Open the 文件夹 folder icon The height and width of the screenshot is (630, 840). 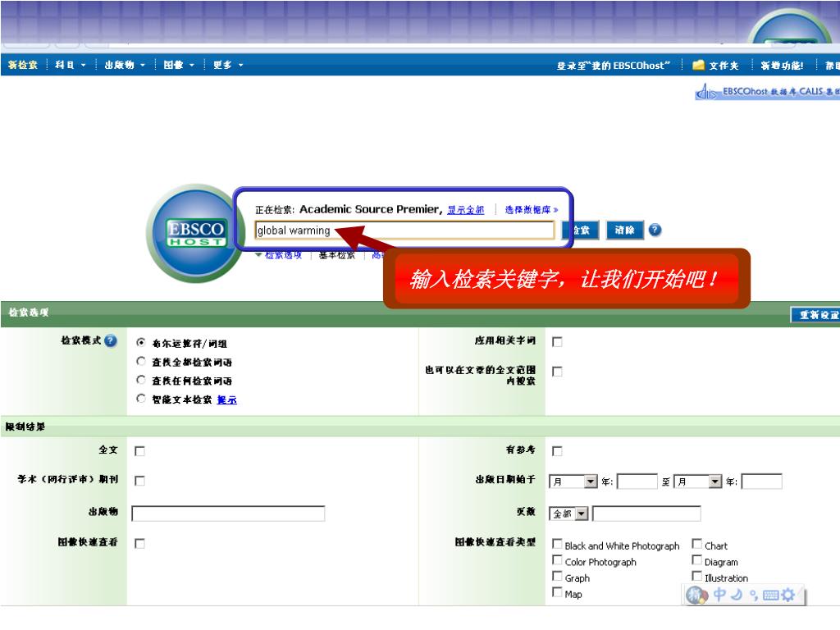click(x=698, y=65)
